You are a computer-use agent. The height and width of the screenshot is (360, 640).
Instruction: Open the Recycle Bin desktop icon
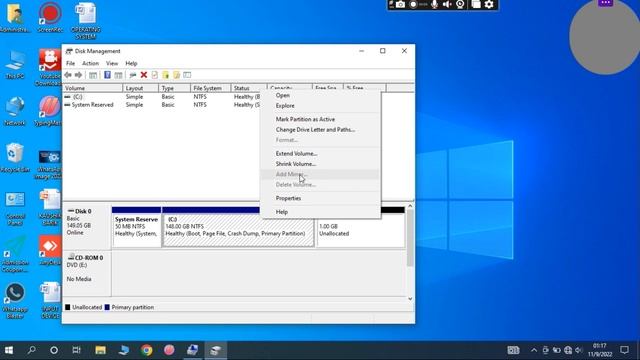click(15, 158)
